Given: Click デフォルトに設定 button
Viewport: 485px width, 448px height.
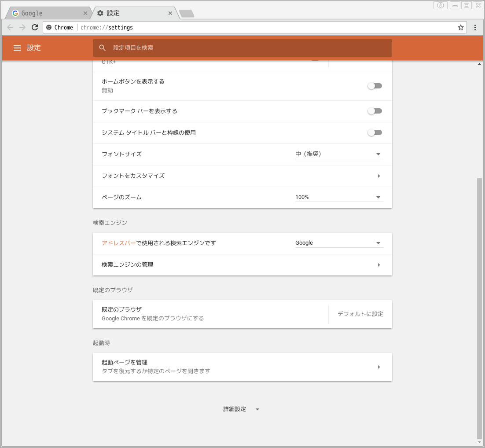Looking at the screenshot, I should [360, 314].
